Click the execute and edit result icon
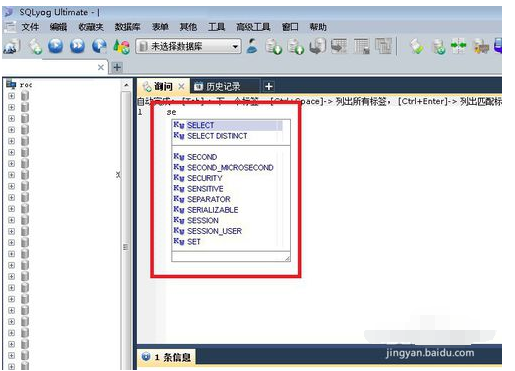 (x=99, y=46)
